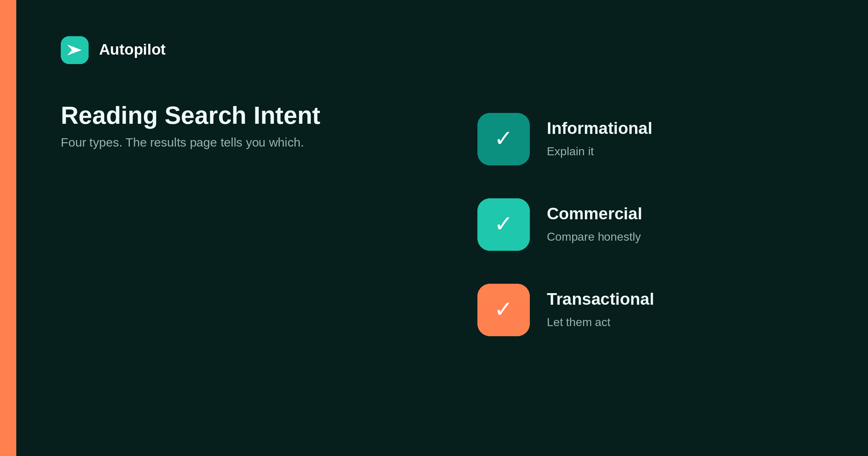Click the 'Let them act' description

tap(578, 322)
